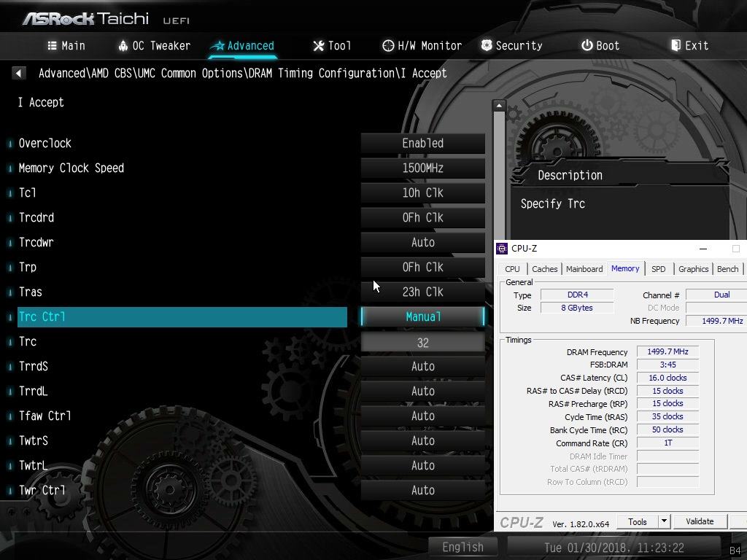
Task: Open the Twr Ctrl Auto dropdown
Action: point(423,490)
